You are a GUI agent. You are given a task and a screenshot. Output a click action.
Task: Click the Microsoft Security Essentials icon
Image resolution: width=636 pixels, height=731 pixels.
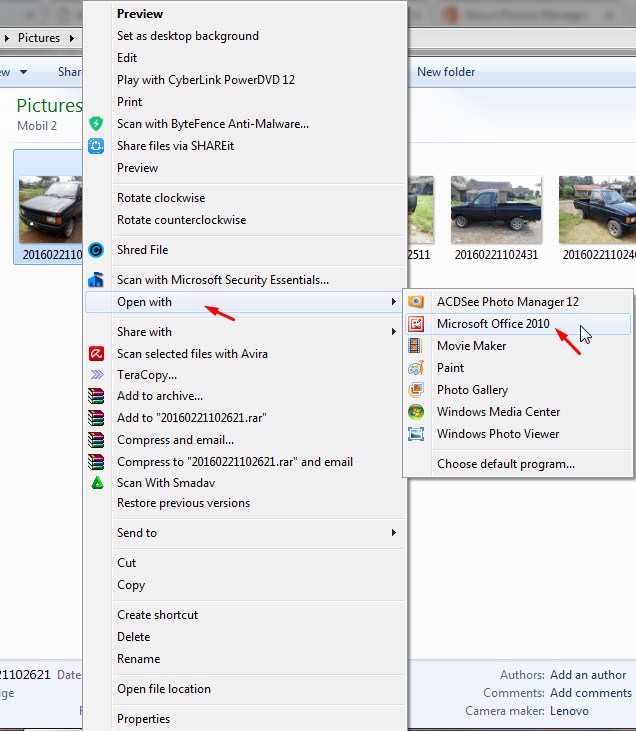(x=96, y=280)
